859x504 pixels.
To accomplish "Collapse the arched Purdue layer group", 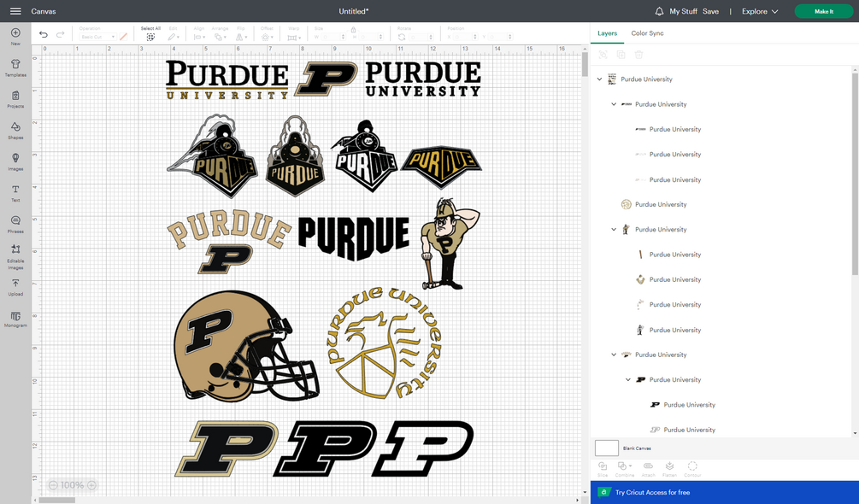I will tap(614, 355).
